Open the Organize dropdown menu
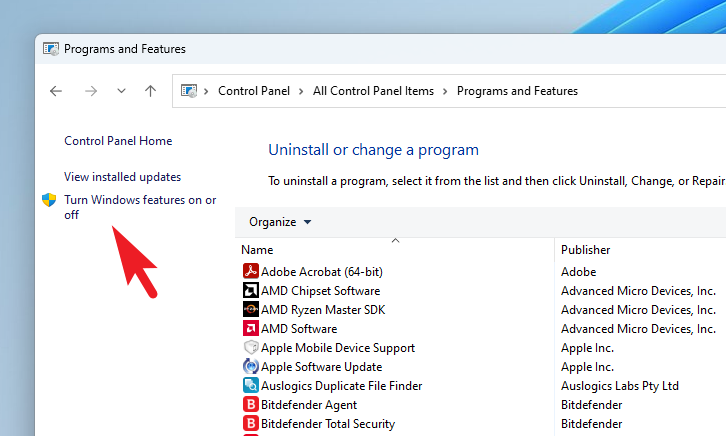 (280, 222)
